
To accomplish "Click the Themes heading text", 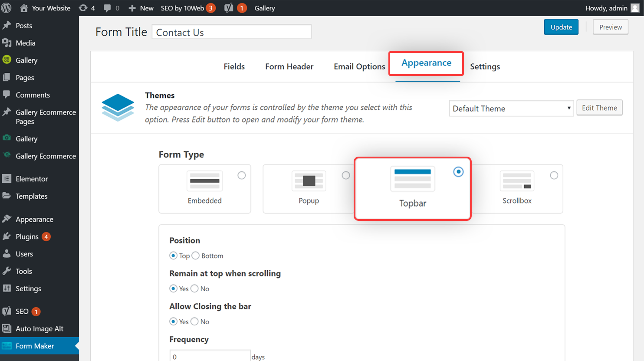I will coord(160,95).
